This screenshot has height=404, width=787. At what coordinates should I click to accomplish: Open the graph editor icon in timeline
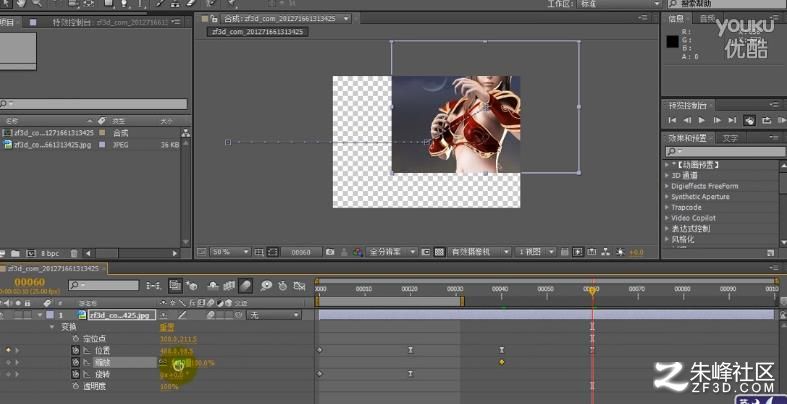300,286
